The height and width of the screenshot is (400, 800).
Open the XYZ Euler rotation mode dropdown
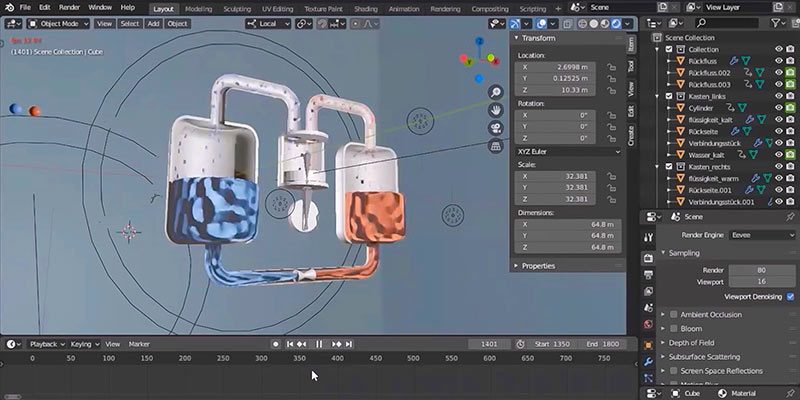568,152
